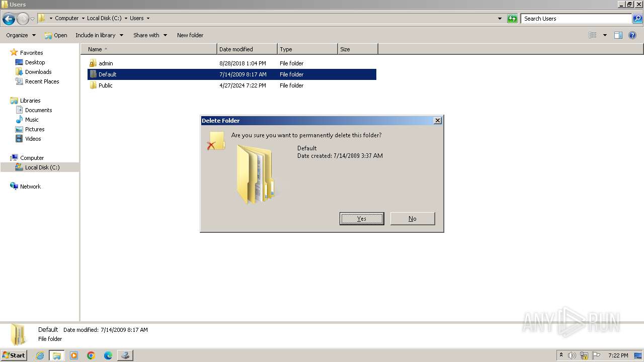Open the recent pages dropdown arrow
The image size is (644, 362).
pos(32,19)
